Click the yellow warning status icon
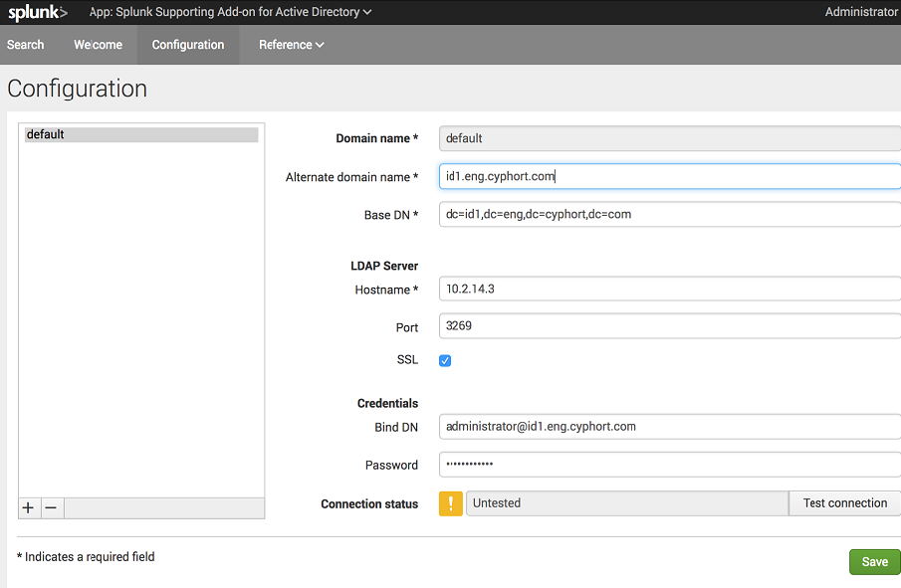The image size is (901, 588). (450, 503)
